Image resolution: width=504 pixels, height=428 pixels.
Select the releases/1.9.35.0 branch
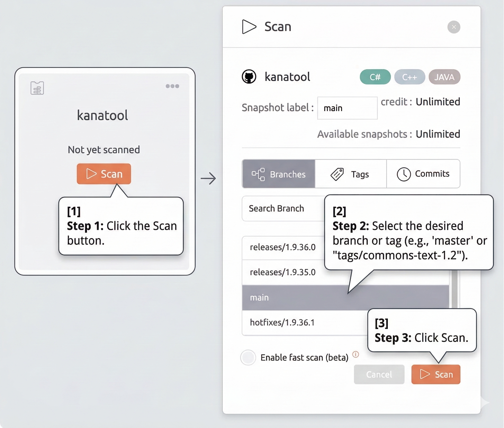point(283,272)
